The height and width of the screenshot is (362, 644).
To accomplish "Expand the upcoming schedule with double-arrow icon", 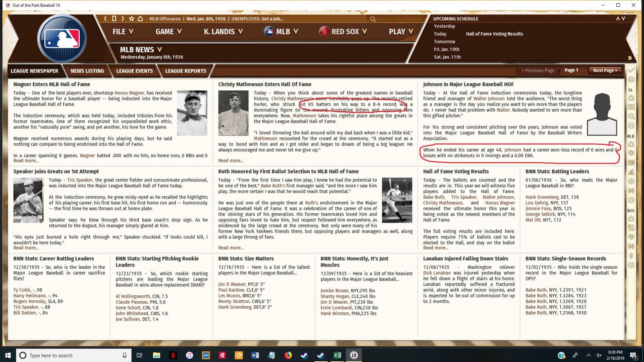I will tap(630, 58).
